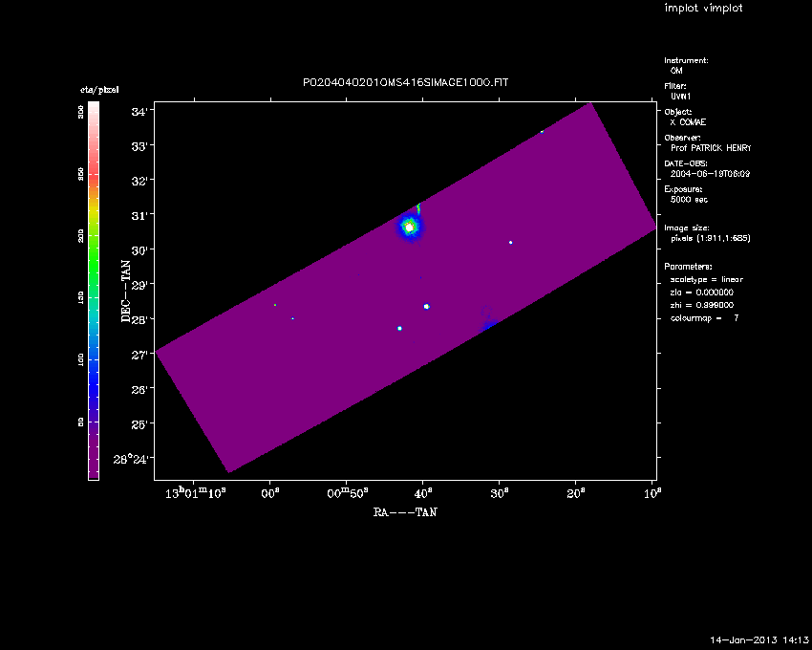Click the 'implot vimplot' header text
Image resolution: width=812 pixels, height=650 pixels.
703,9
